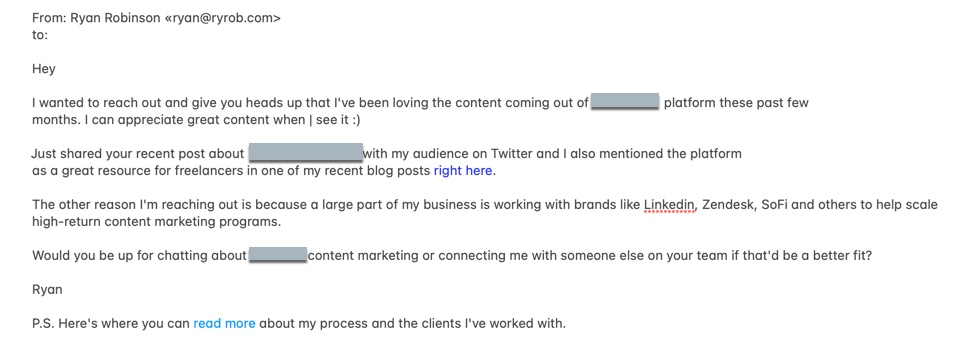Click the "P.S." text at the postscript start
This screenshot has height=360, width=967.
(x=43, y=323)
